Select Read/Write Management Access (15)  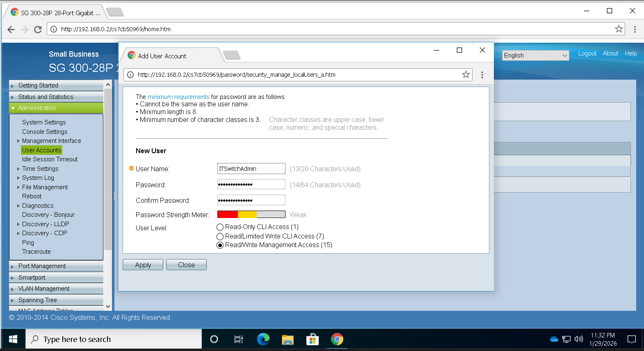click(220, 245)
